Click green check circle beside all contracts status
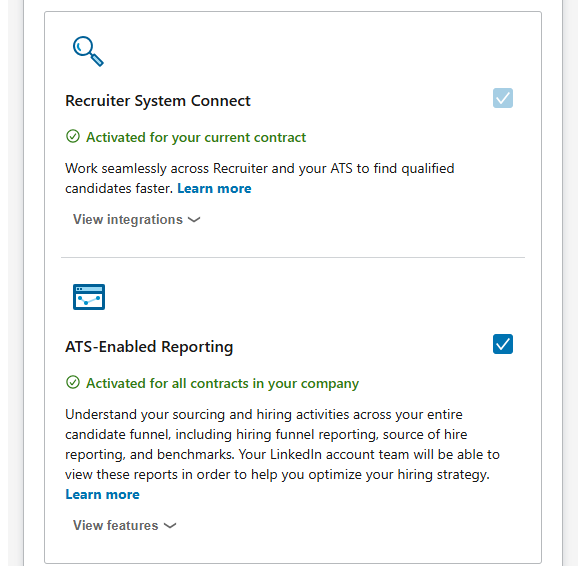The image size is (584, 566). pos(73,382)
